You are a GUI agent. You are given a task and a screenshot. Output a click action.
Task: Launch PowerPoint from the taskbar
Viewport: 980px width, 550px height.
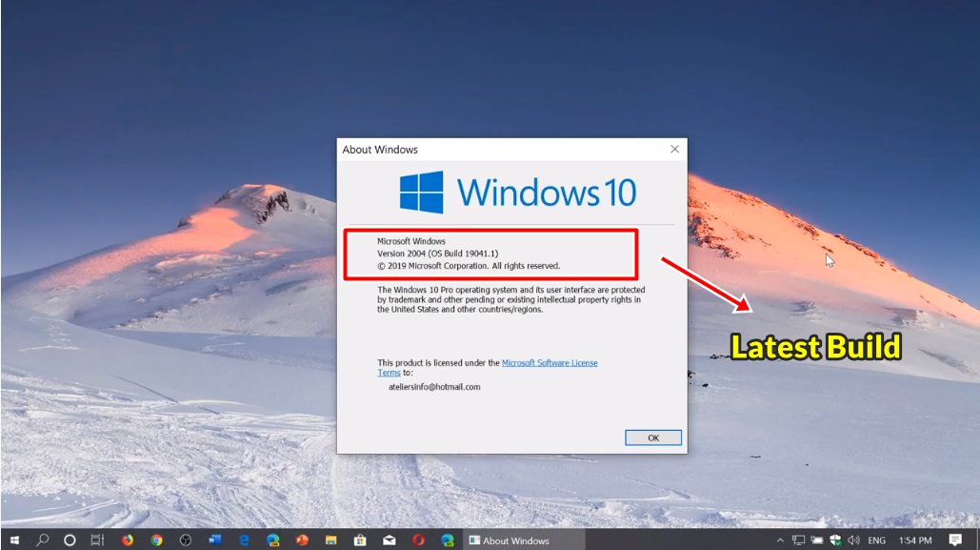[x=302, y=540]
